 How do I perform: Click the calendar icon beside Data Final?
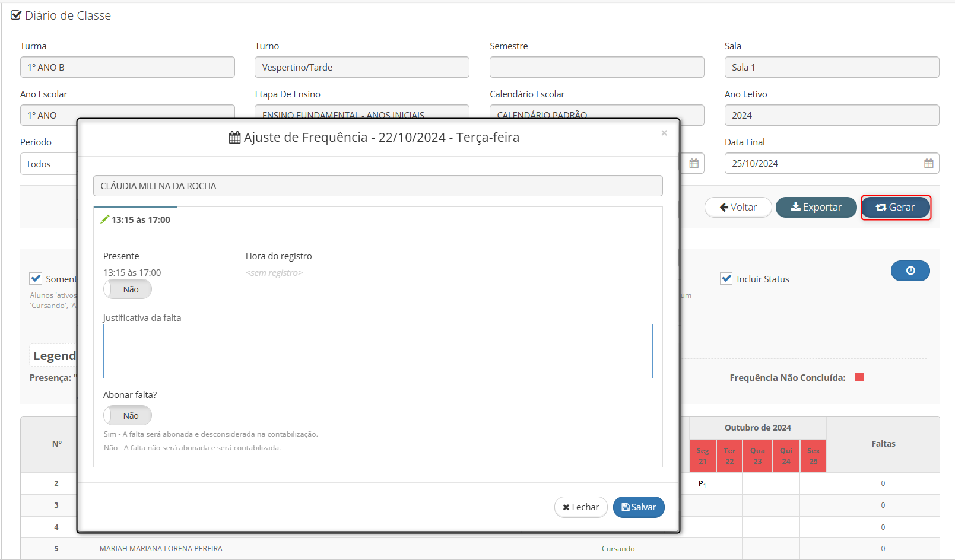click(929, 164)
